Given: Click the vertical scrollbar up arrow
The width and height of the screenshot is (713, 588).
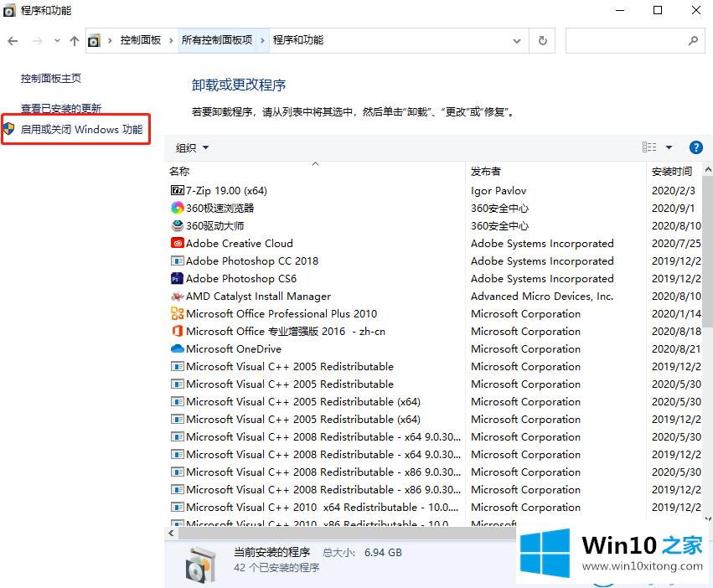Looking at the screenshot, I should coord(707,170).
